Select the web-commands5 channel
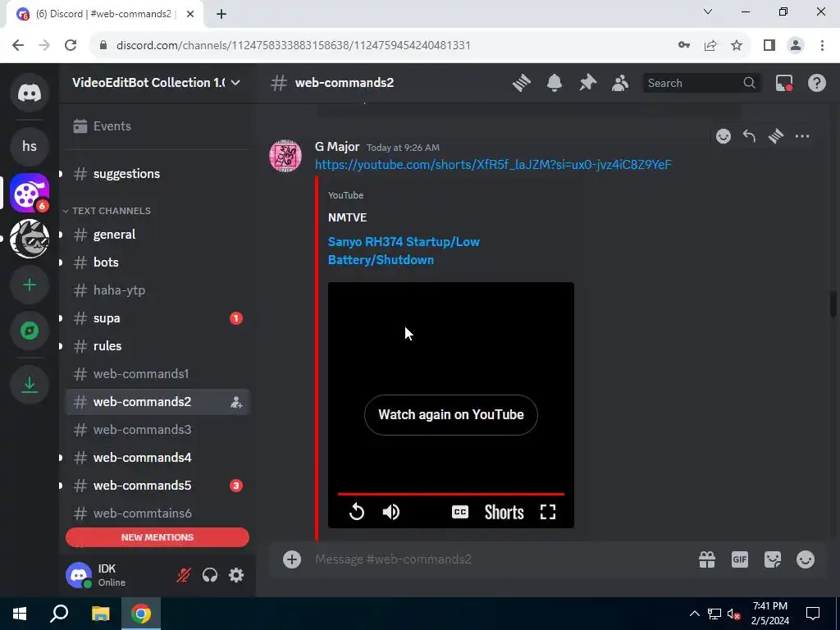 [x=157, y=486]
